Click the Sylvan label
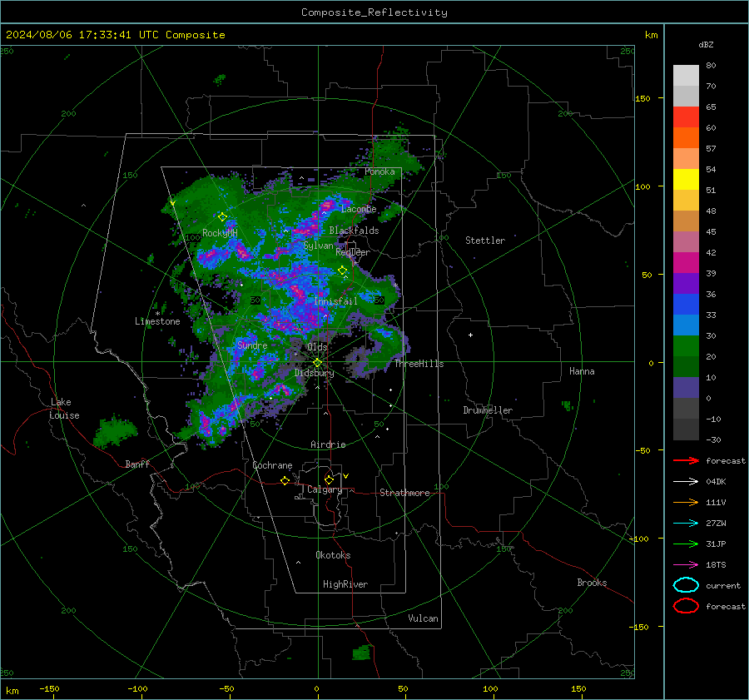This screenshot has width=749, height=700. click(x=318, y=246)
